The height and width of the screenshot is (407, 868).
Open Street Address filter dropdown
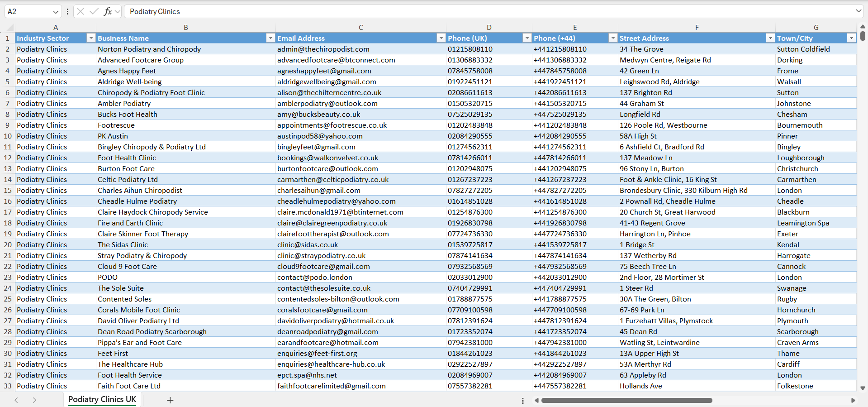point(770,38)
